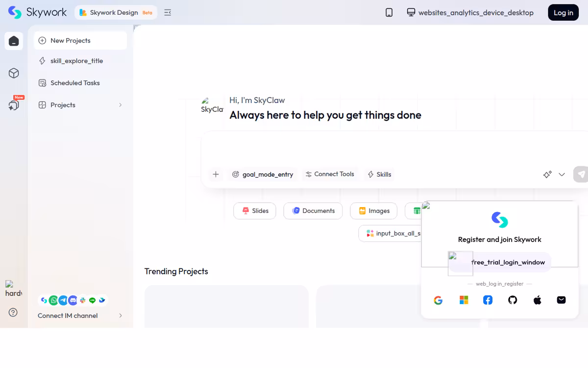Select the Telegram channel icon

click(63, 300)
